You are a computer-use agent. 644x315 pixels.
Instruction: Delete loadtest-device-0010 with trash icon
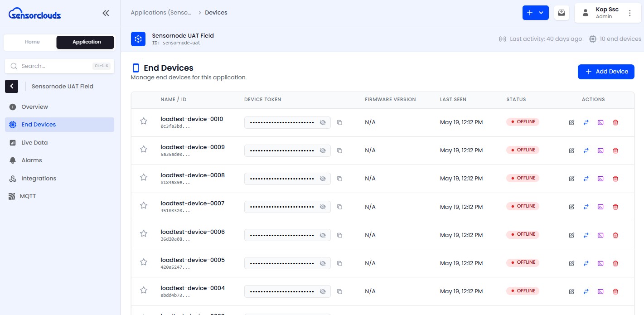(x=615, y=122)
